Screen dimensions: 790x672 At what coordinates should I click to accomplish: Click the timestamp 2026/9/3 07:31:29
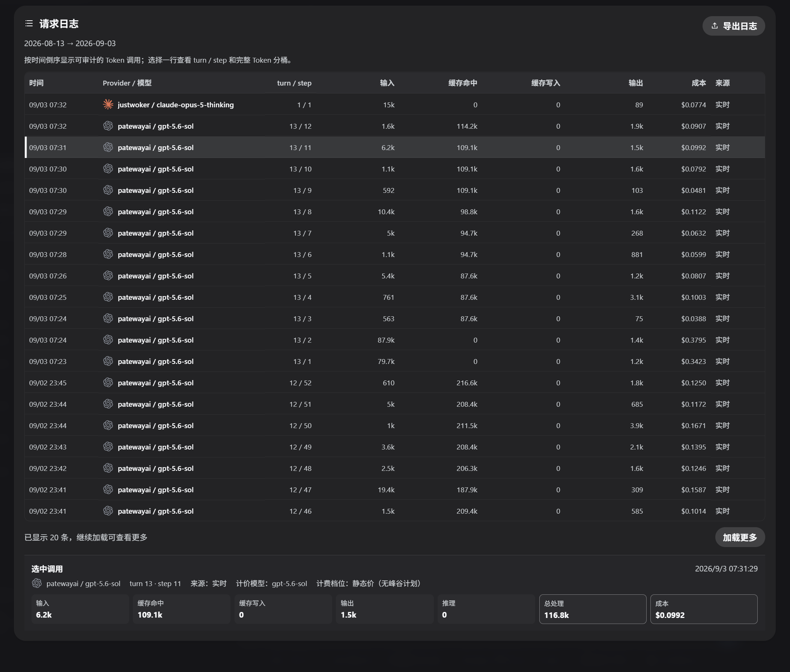726,568
